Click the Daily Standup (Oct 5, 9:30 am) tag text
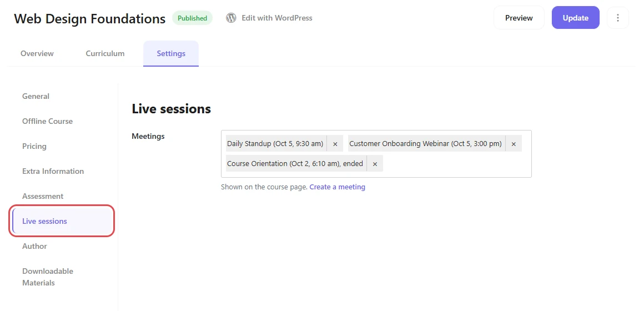The width and height of the screenshot is (644, 311). tap(275, 144)
